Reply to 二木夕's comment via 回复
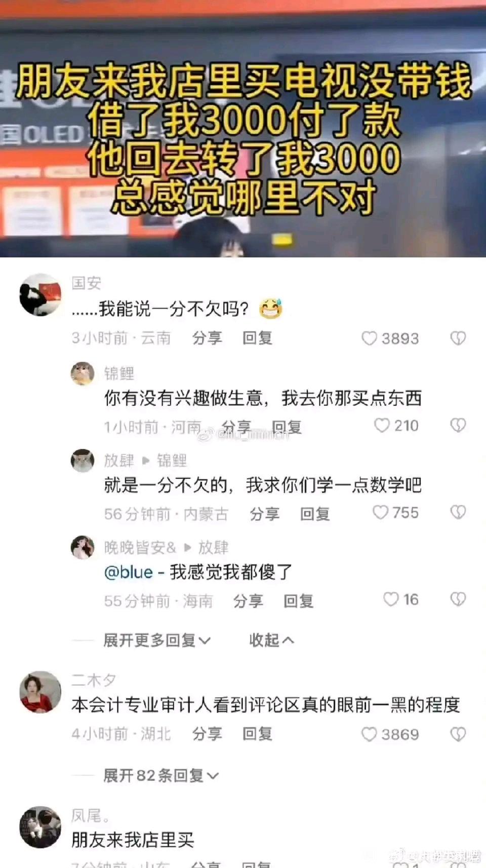This screenshot has height=868, width=486. 258,734
